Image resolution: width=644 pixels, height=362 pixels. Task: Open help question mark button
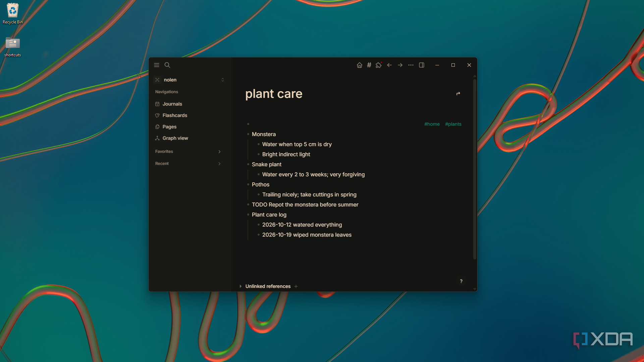click(x=461, y=281)
